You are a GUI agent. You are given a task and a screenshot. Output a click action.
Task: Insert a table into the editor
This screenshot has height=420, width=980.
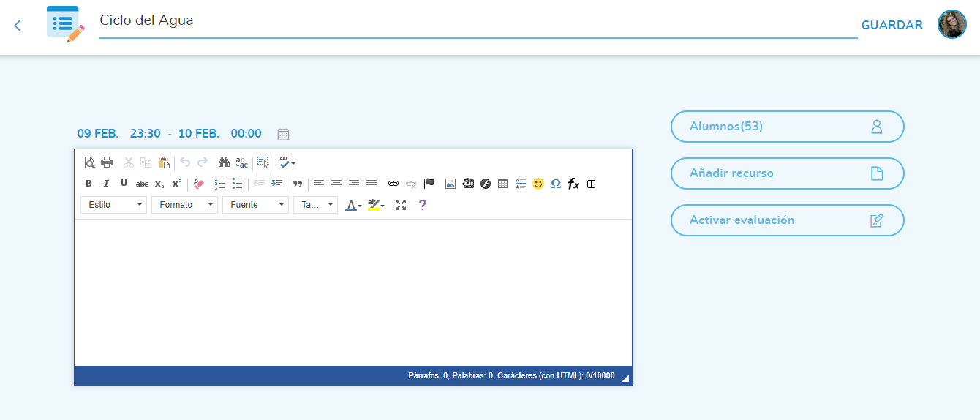pos(502,184)
